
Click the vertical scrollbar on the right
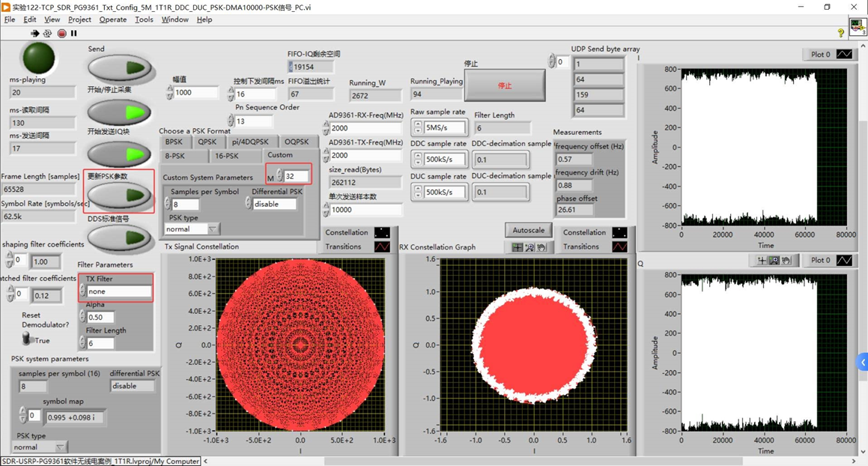click(x=864, y=249)
